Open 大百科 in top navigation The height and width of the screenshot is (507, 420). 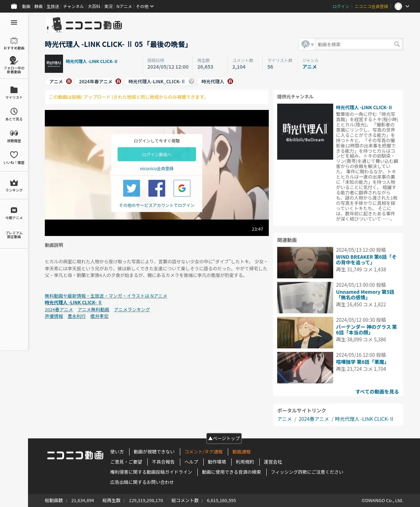tap(94, 6)
